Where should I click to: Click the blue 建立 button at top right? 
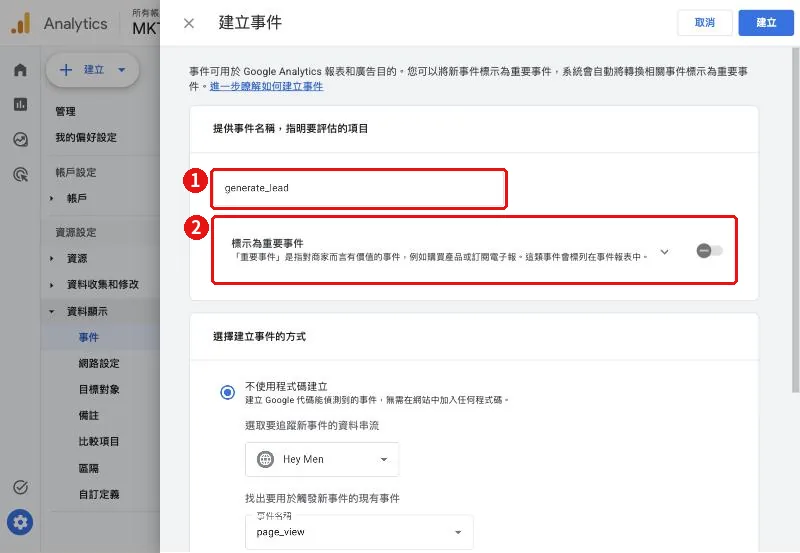(x=766, y=23)
